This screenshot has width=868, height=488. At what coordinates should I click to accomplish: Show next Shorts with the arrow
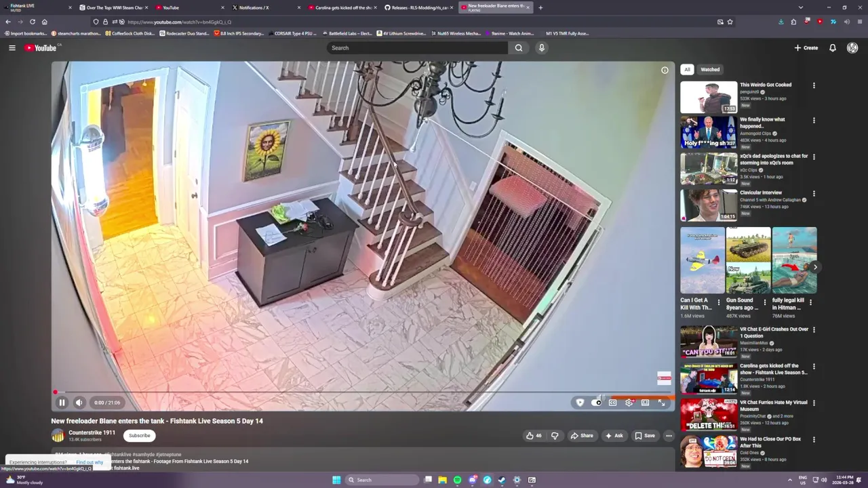click(x=815, y=267)
